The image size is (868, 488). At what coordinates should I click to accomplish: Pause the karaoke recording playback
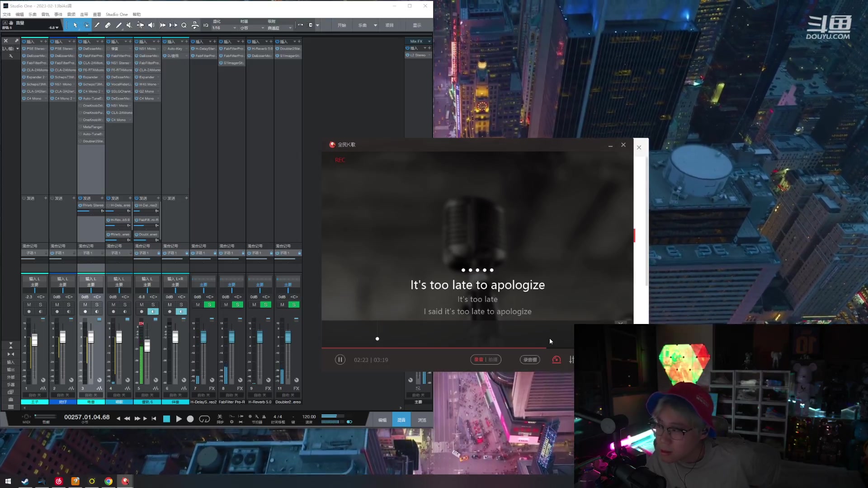click(340, 360)
